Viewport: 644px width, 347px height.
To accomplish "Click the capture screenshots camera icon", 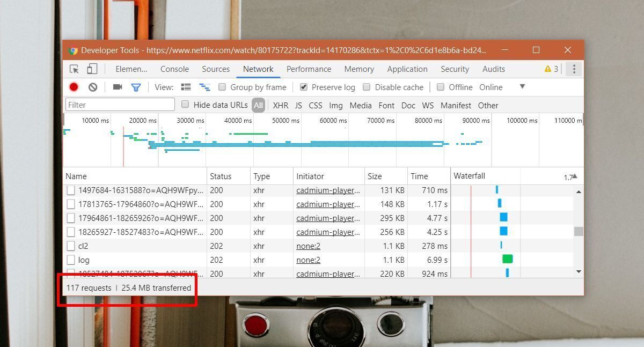I will [x=118, y=87].
